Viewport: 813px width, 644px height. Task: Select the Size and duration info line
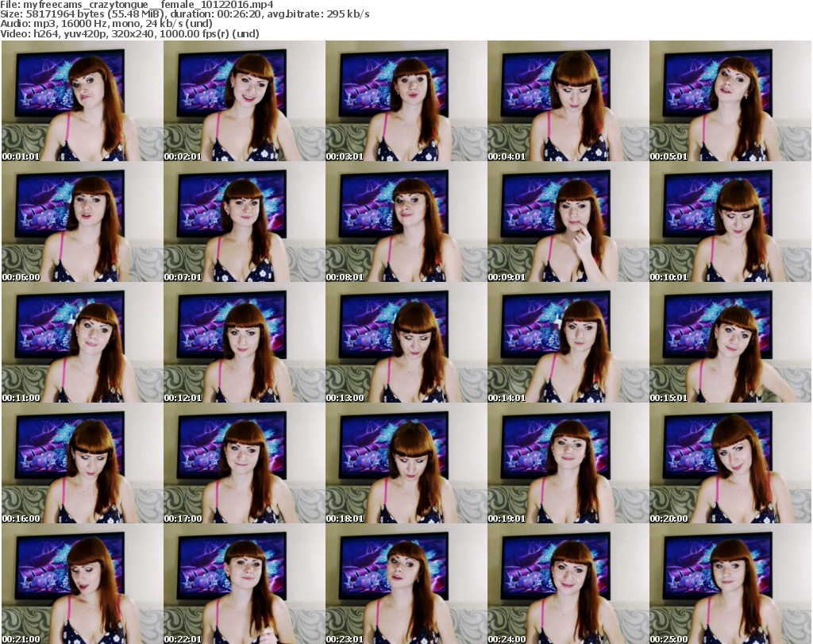tap(184, 14)
